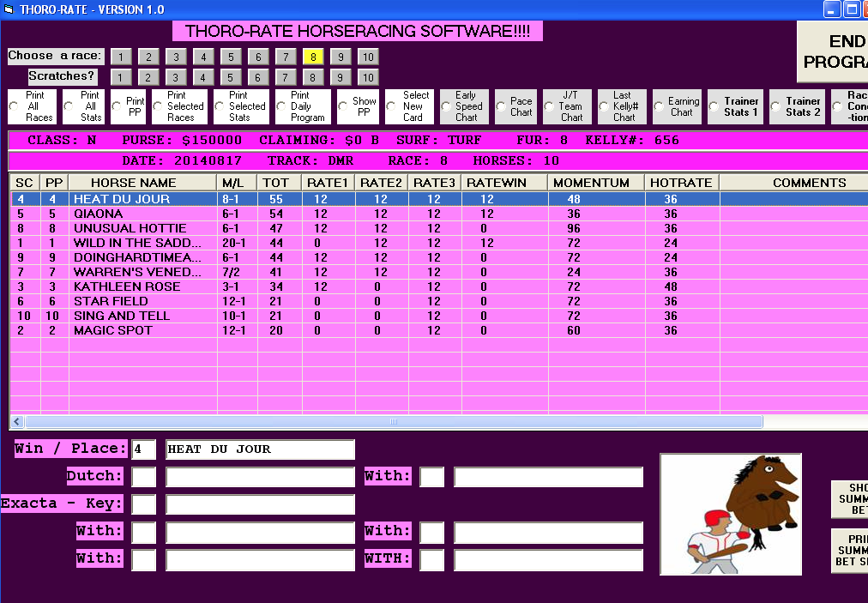This screenshot has width=868, height=603.
Task: Click scratch button 7 in Scratches row
Action: tap(286, 77)
